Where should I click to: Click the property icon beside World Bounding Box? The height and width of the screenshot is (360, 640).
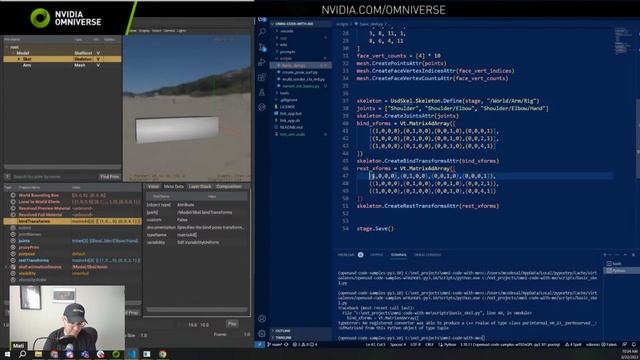[13, 196]
